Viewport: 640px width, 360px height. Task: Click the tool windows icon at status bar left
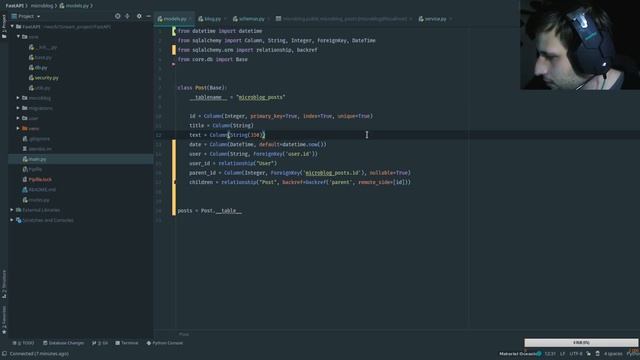(x=4, y=353)
